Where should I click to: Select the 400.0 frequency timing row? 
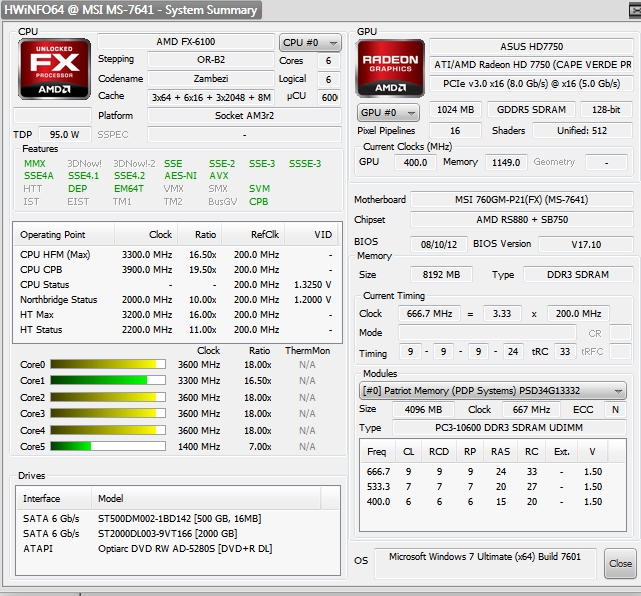pyautogui.click(x=493, y=502)
